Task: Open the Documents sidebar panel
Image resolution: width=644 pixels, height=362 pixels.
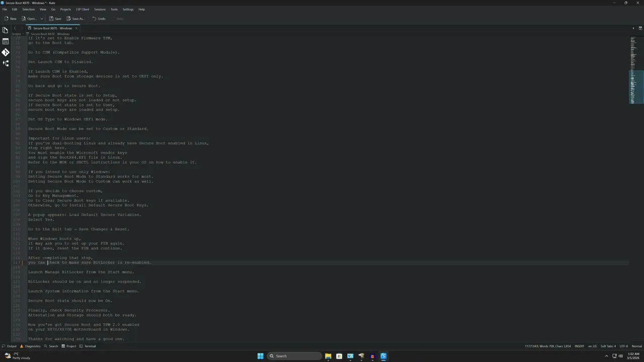Action: pyautogui.click(x=6, y=30)
